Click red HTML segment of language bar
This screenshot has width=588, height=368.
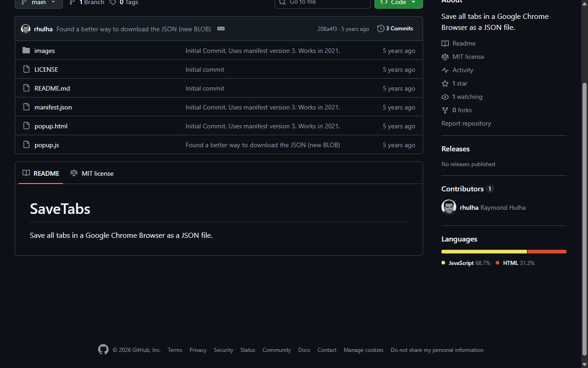547,252
